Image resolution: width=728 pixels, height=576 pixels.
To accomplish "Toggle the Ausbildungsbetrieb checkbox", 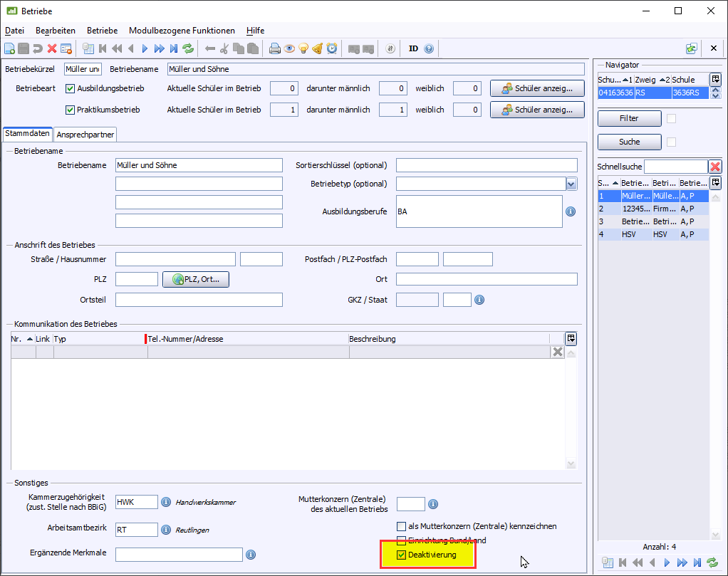I will coord(71,89).
